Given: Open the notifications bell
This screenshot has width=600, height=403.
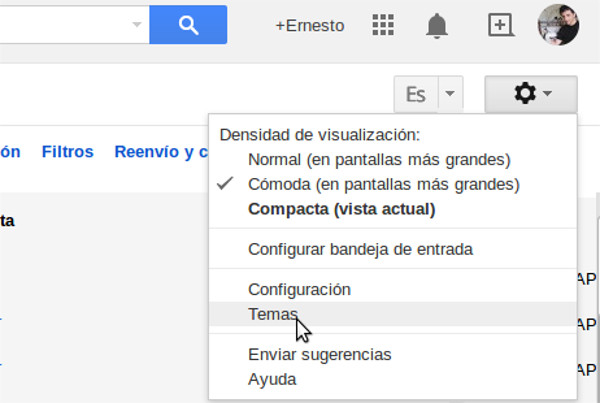Looking at the screenshot, I should click(x=437, y=26).
